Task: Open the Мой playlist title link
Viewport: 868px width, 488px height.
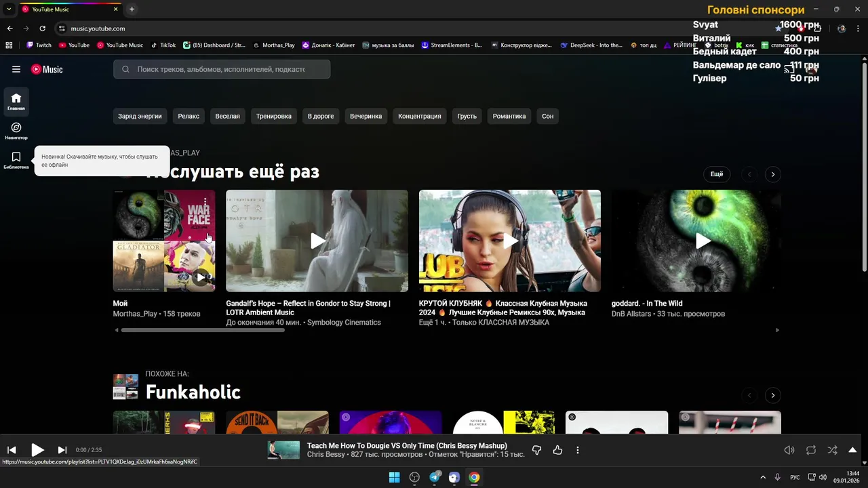Action: click(120, 304)
